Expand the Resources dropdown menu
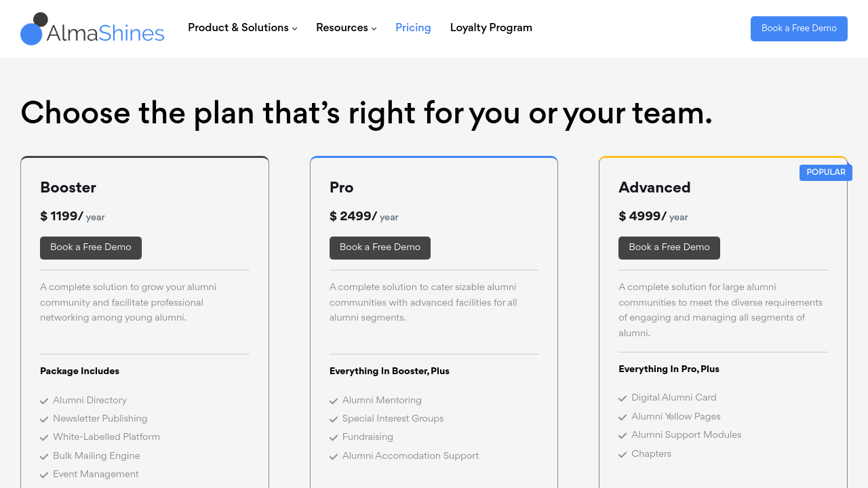The image size is (868, 488). [346, 28]
